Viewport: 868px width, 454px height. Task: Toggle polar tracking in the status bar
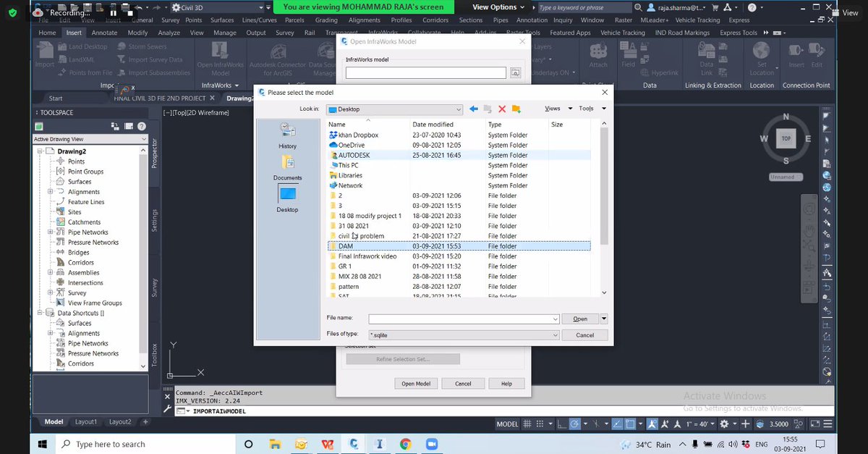point(574,424)
